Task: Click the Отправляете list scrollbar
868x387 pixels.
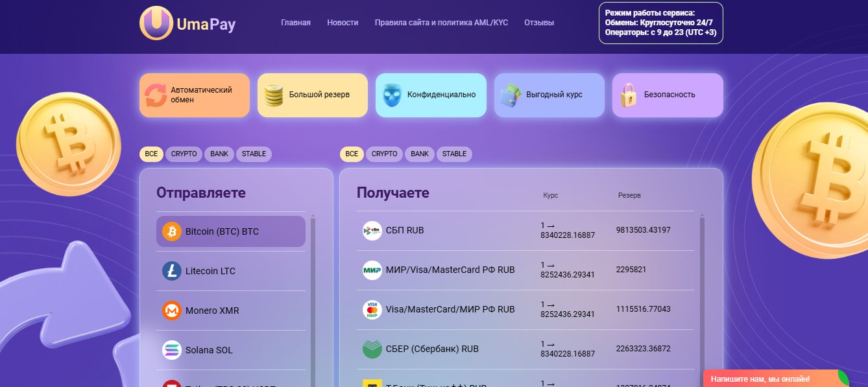Action: (313, 301)
